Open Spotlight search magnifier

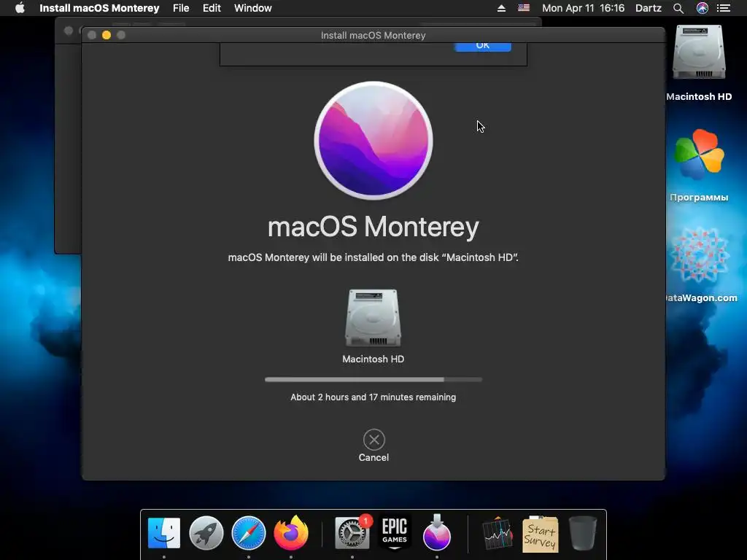pos(678,8)
